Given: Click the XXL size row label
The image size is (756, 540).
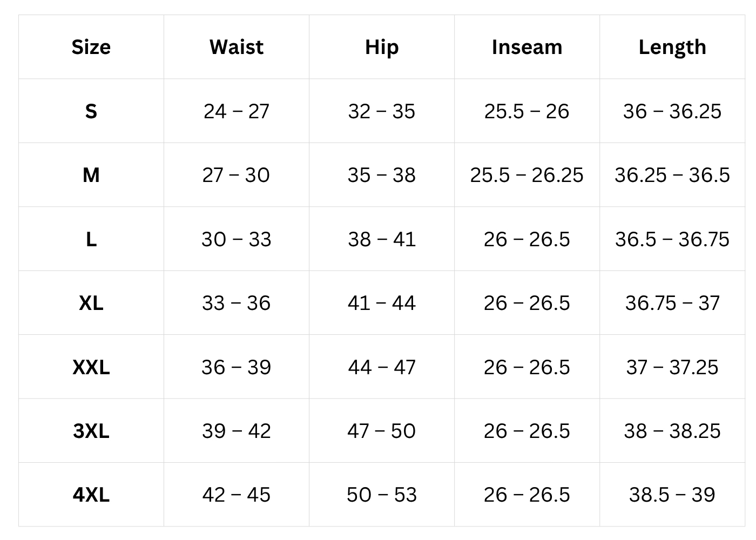Looking at the screenshot, I should click(x=91, y=367).
